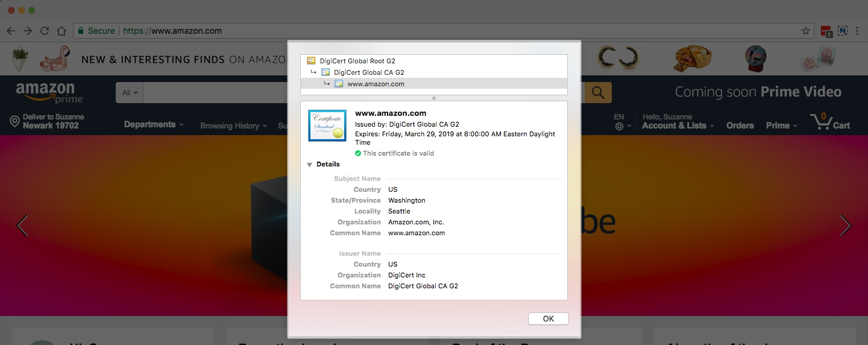Click the large certificate image icon
Image resolution: width=868 pixels, height=345 pixels.
click(x=327, y=125)
